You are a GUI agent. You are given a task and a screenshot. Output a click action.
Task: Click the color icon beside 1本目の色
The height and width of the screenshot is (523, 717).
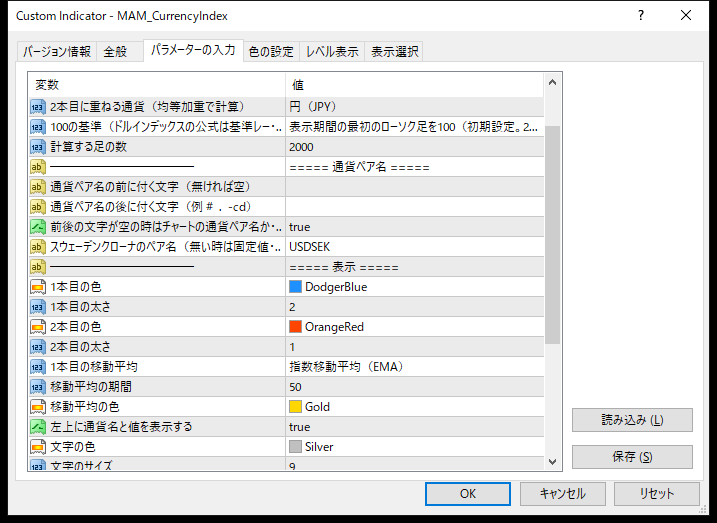(38, 287)
